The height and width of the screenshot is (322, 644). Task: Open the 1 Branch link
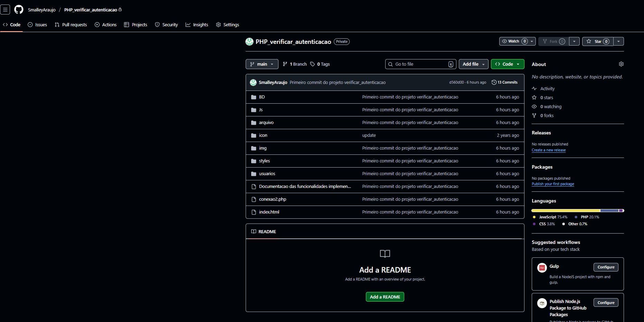[295, 64]
